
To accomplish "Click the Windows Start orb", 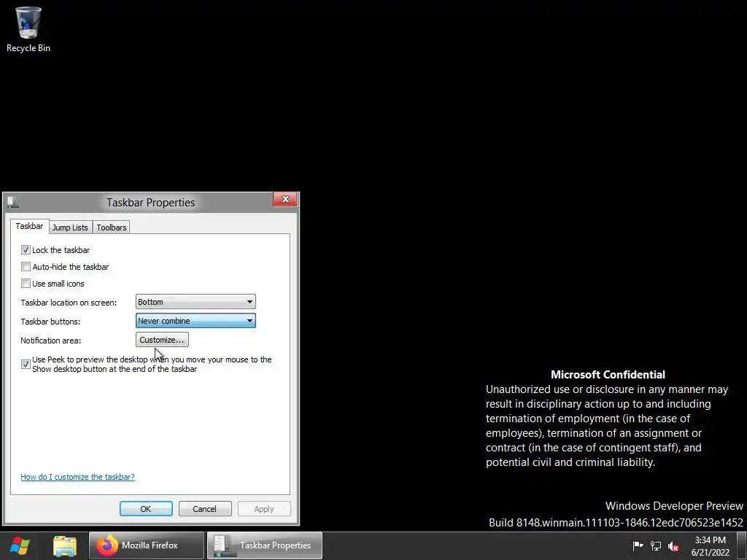I will 20,545.
